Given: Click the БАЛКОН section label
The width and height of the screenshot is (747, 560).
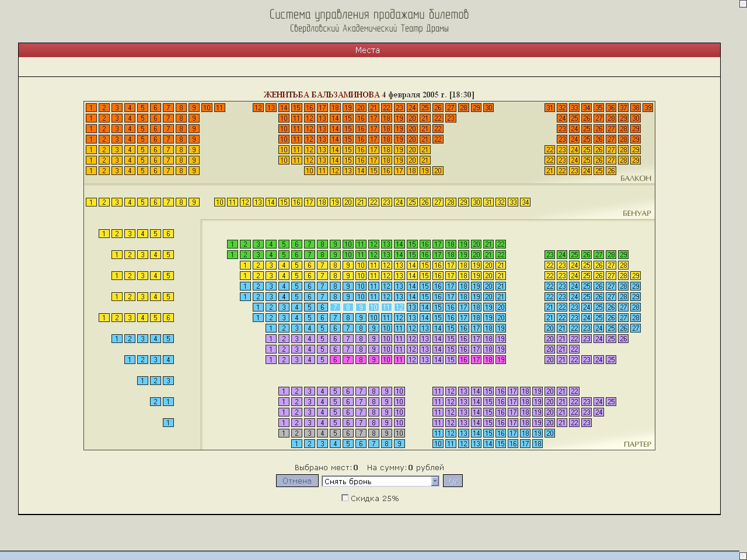Looking at the screenshot, I should (x=636, y=178).
